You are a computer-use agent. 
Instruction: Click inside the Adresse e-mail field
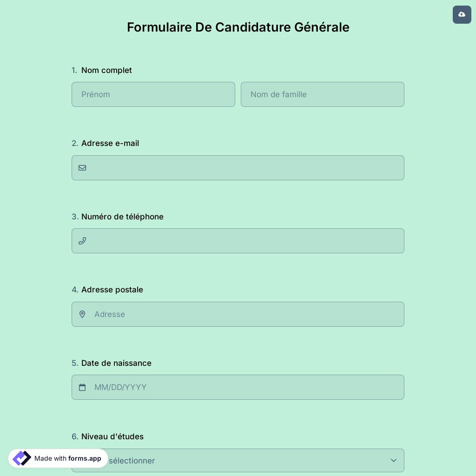click(238, 168)
